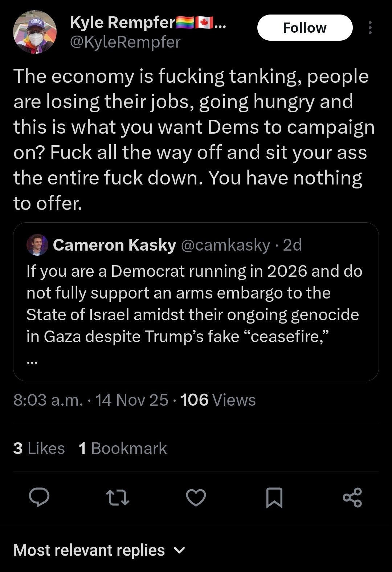Open the three-dot more options menu
This screenshot has height=572, width=392.
click(370, 28)
